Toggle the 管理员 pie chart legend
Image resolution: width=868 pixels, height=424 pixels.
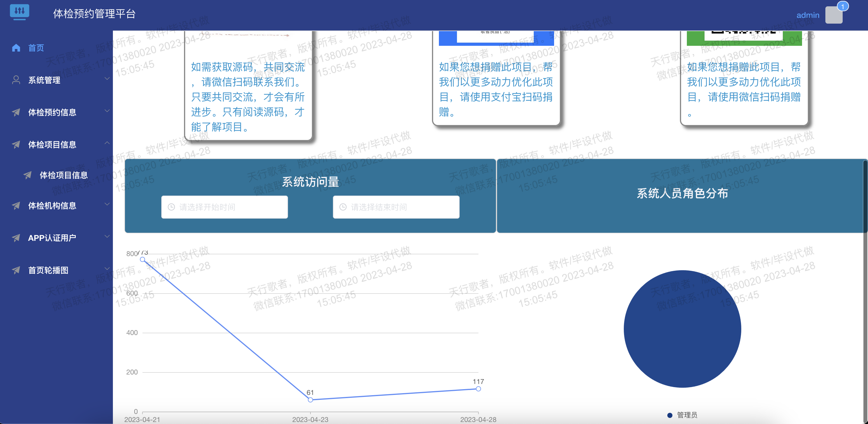(682, 415)
